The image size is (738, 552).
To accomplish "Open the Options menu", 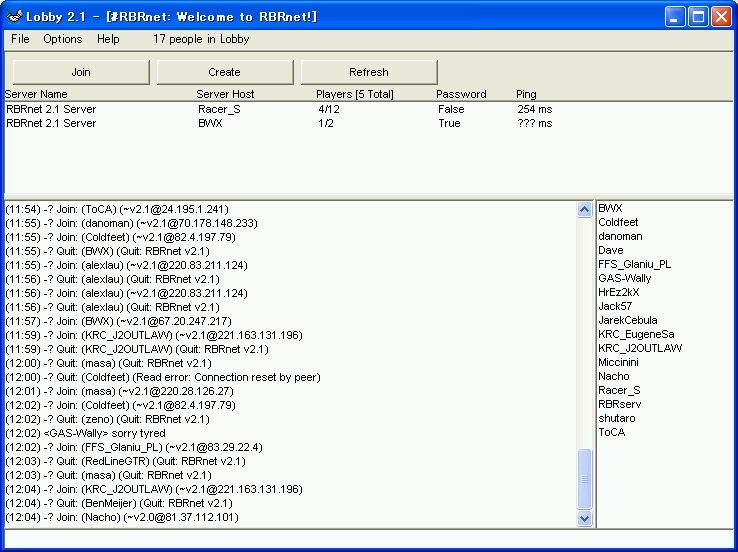I will 62,39.
